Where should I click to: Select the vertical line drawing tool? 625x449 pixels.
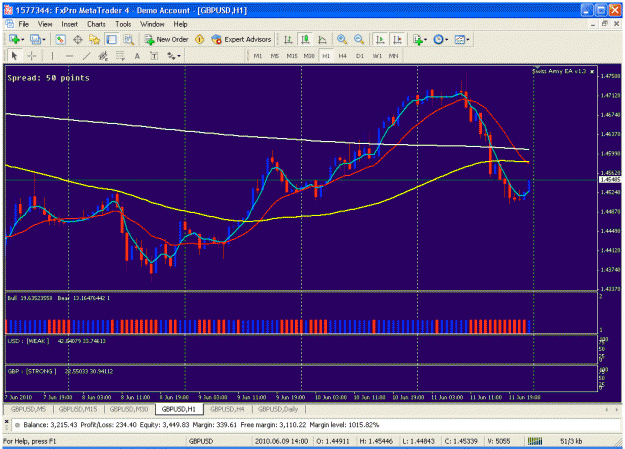[x=52, y=56]
